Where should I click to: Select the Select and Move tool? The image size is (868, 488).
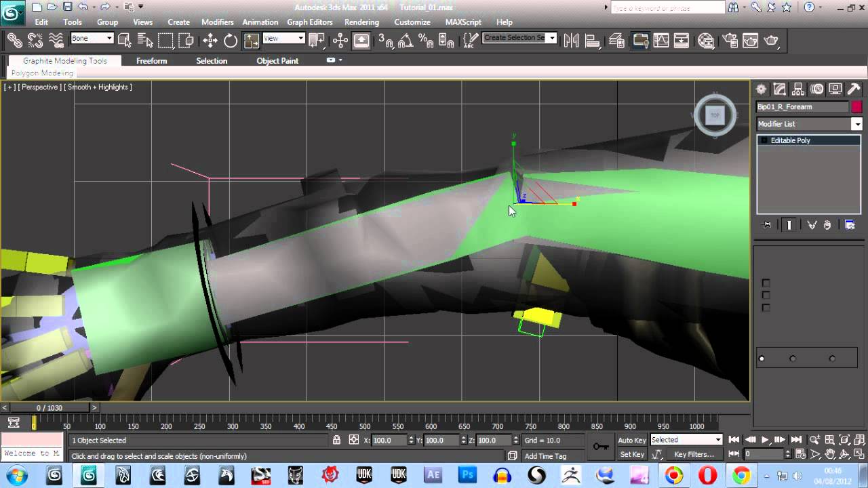click(210, 41)
